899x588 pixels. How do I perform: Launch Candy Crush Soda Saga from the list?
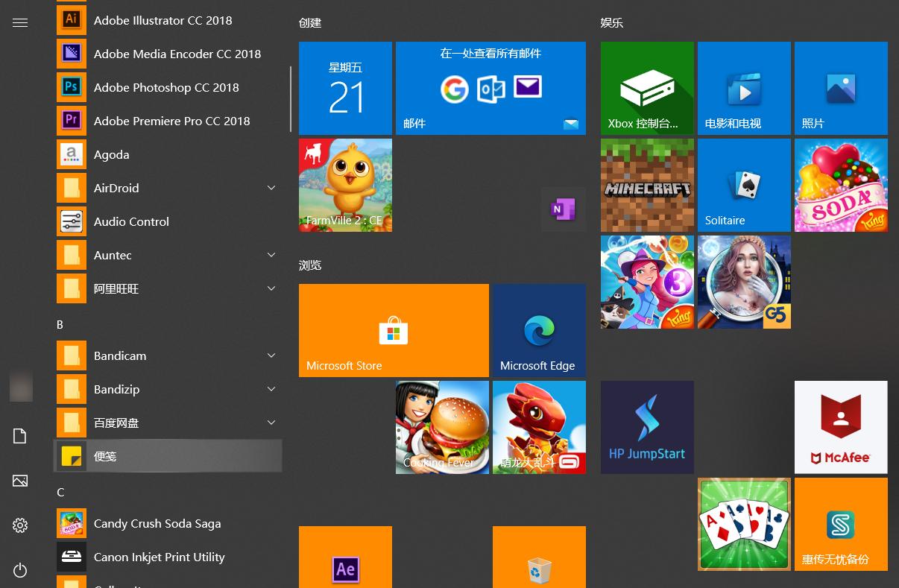pos(157,523)
